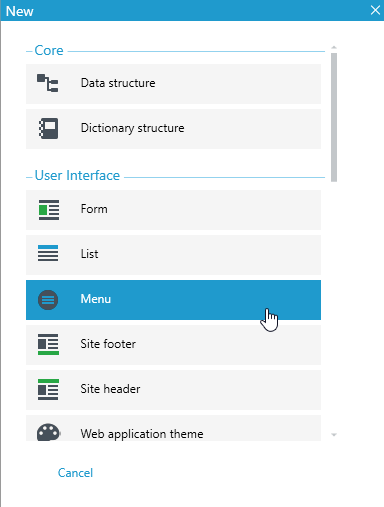Screen dimensions: 384x507
Task: Pick the Site footer label
Action: click(x=108, y=344)
